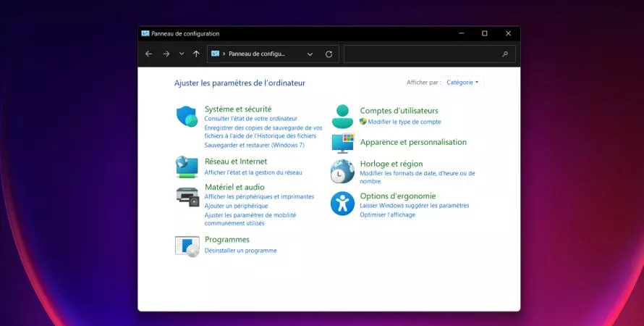Open Afficher l'état et la gestion du réseau
Viewport: 644px width, 326px height.
coord(253,172)
